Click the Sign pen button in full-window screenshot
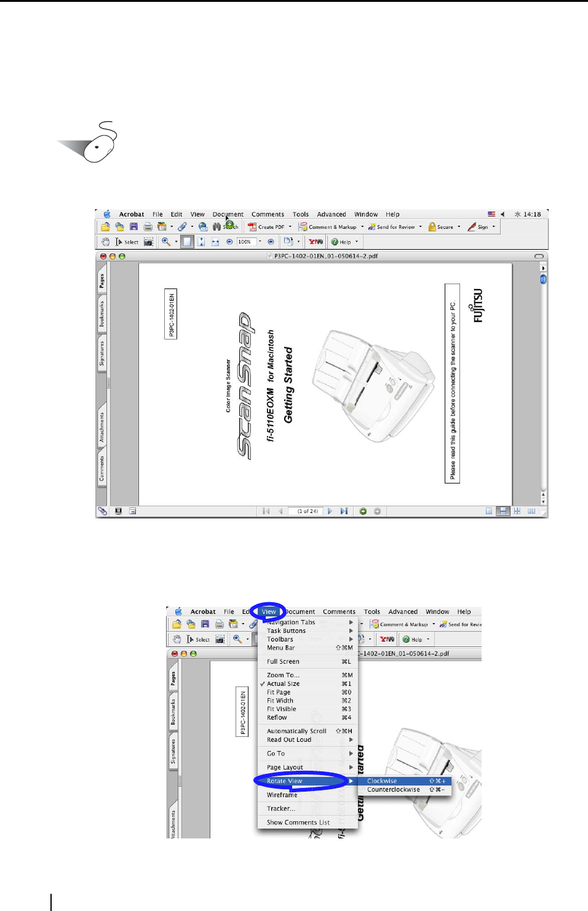Image resolution: width=588 pixels, height=911 pixels. [478, 227]
